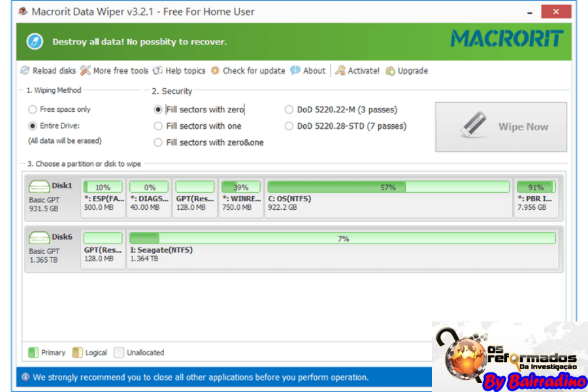588x392 pixels.
Task: Click the 57% usage bar of C: OS
Action: 389,187
